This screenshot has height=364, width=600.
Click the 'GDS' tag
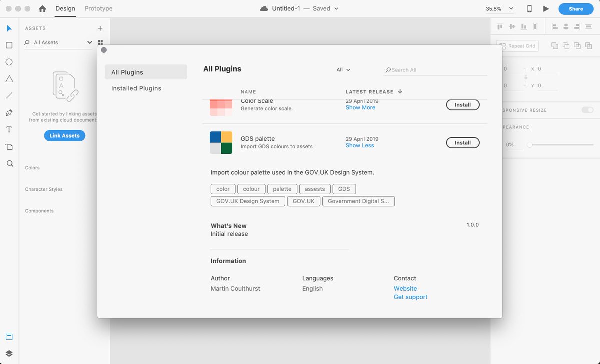(x=344, y=189)
